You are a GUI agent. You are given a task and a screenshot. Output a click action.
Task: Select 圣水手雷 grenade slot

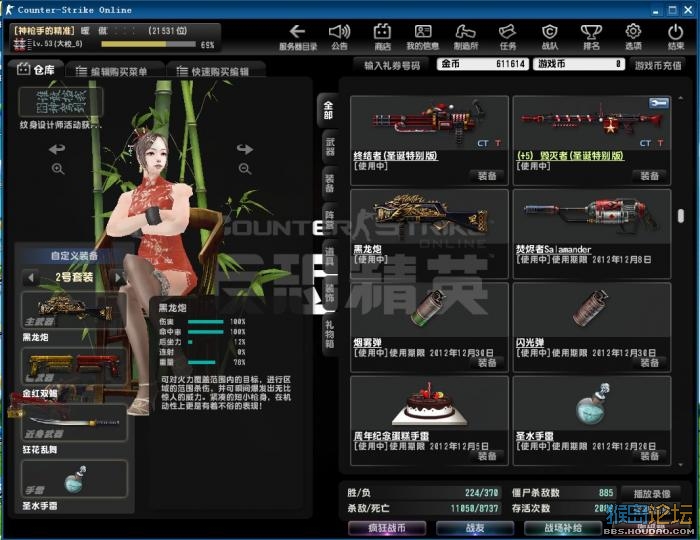click(74, 479)
